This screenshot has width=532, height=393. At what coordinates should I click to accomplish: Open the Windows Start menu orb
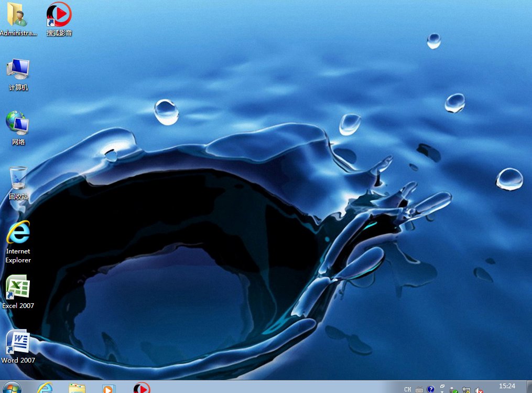(x=12, y=388)
